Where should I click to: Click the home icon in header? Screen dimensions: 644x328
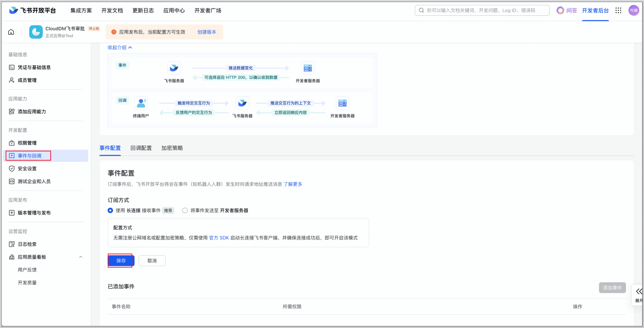[x=11, y=32]
